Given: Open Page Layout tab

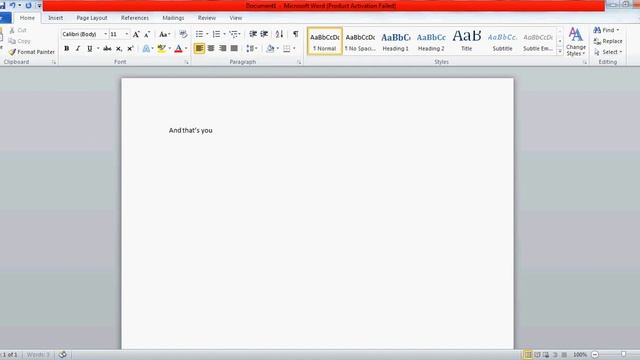Looking at the screenshot, I should (92, 18).
